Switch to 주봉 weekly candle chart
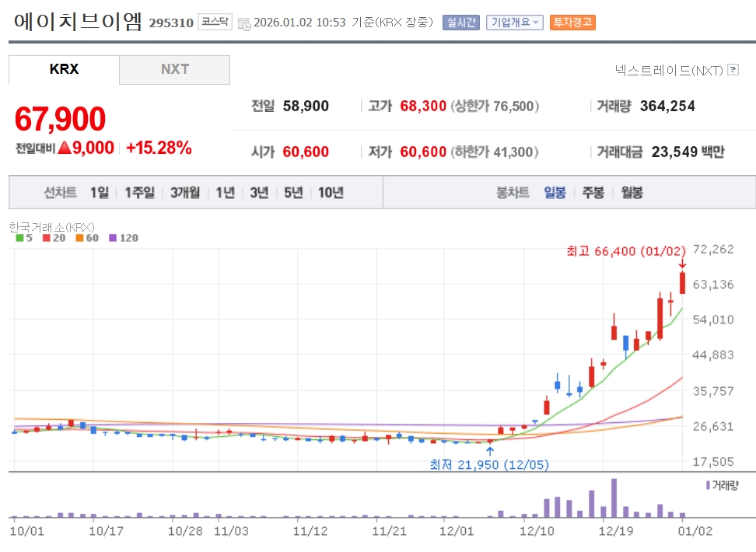Viewport: 756px width, 552px height. (593, 193)
